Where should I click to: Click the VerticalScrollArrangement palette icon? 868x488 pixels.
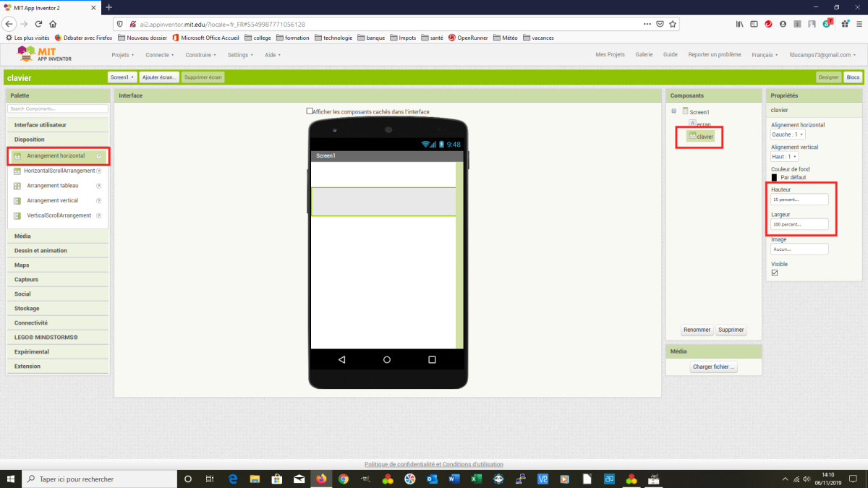click(x=17, y=215)
